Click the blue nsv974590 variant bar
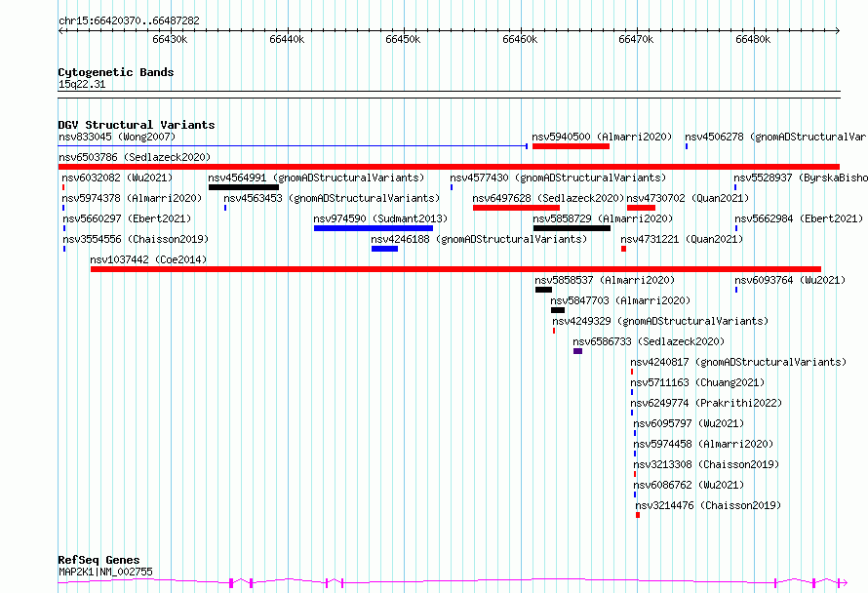This screenshot has height=593, width=868. (x=374, y=228)
